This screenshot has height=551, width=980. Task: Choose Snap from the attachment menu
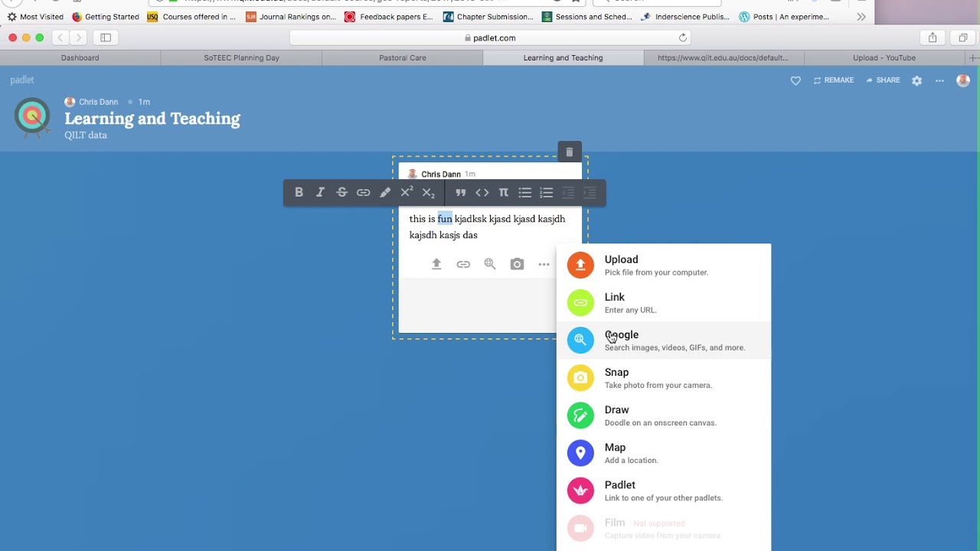coord(664,377)
